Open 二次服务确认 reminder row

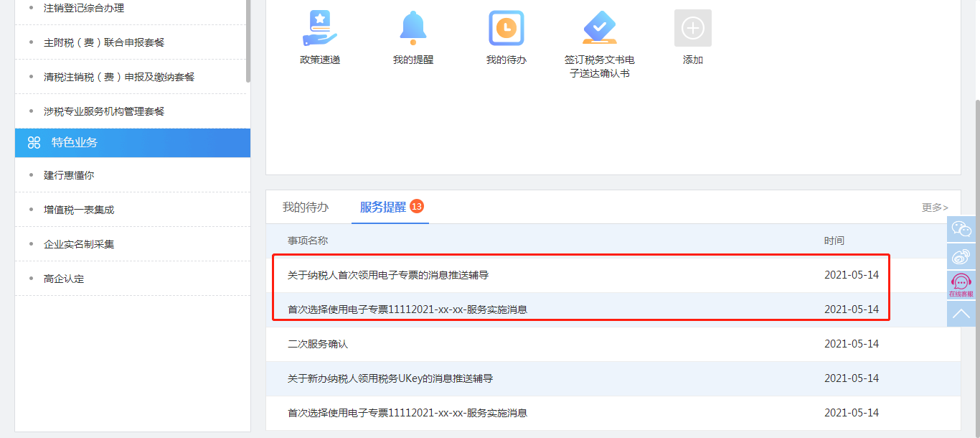tap(613, 344)
